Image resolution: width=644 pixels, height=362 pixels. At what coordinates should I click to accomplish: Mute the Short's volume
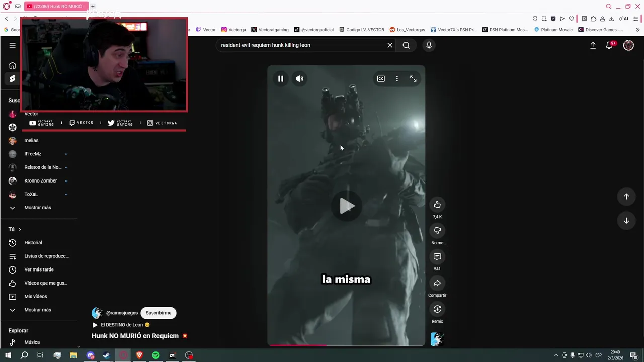coord(299,79)
